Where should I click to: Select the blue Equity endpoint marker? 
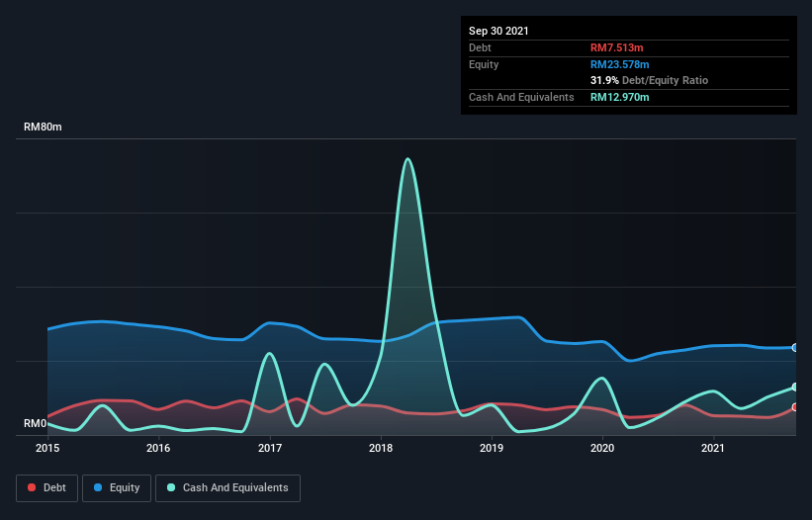(x=795, y=348)
